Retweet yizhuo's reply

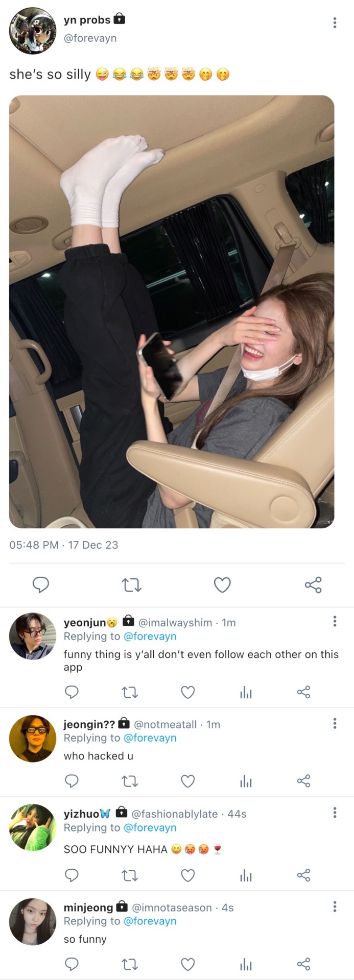pos(130,875)
